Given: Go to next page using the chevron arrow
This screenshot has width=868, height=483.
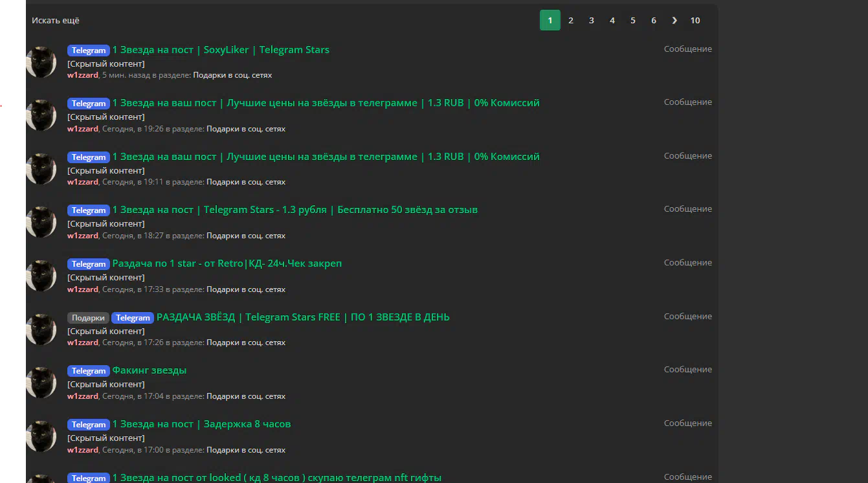Looking at the screenshot, I should [674, 20].
